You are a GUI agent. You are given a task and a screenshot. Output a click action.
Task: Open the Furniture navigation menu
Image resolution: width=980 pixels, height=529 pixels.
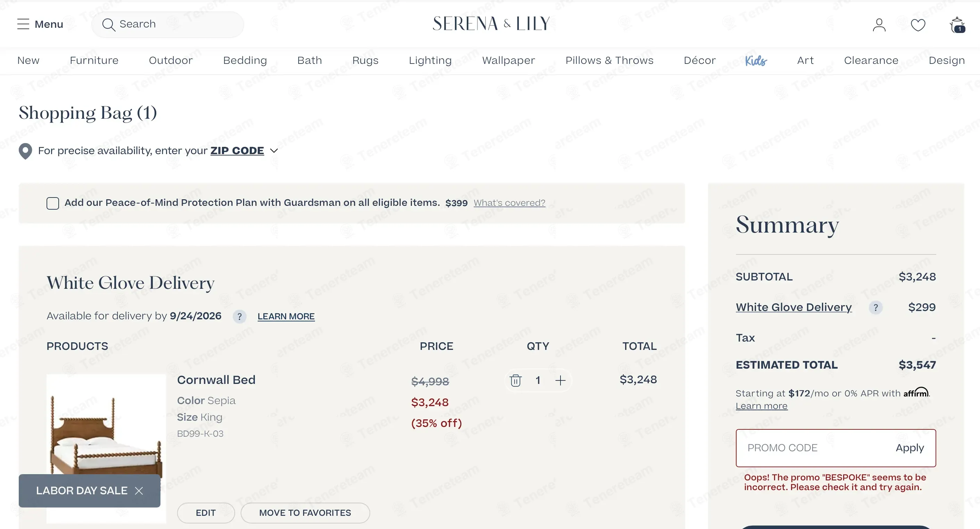[94, 60]
